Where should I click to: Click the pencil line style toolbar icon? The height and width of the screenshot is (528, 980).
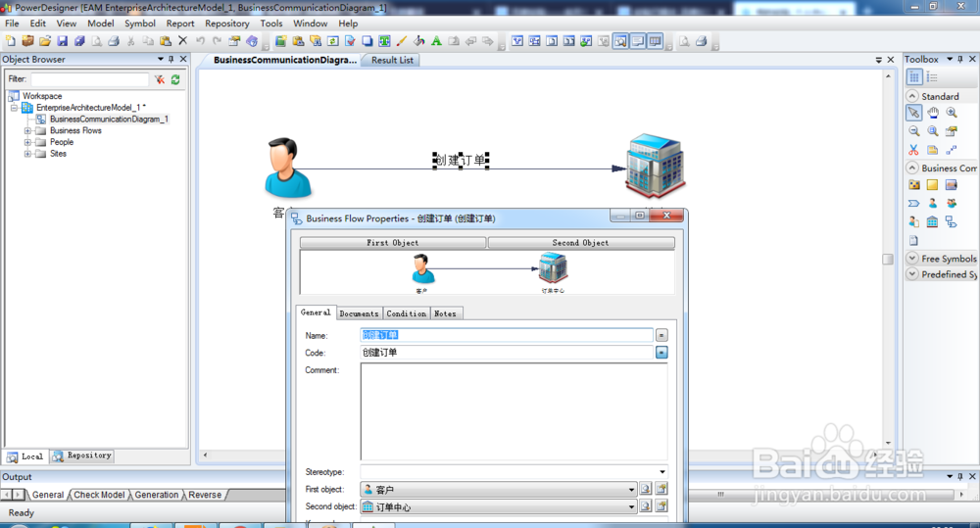point(401,41)
